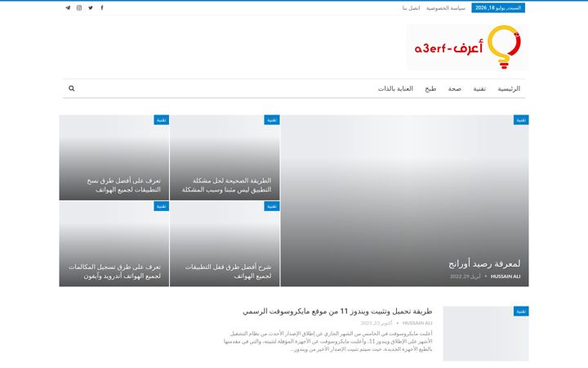Click تقنية tag on قفل التطبيقات card
Image resolution: width=588 pixels, height=368 pixels.
[271, 206]
